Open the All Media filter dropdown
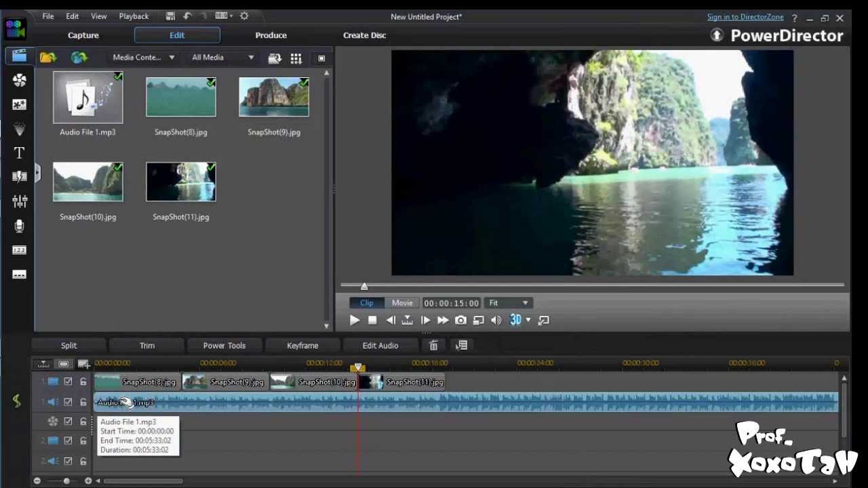The height and width of the screenshot is (488, 868). tap(223, 58)
